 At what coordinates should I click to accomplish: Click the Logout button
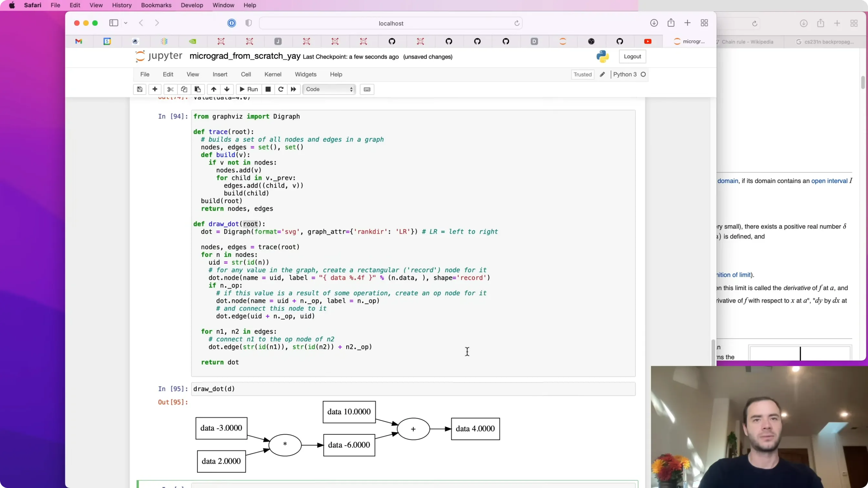pos(632,56)
